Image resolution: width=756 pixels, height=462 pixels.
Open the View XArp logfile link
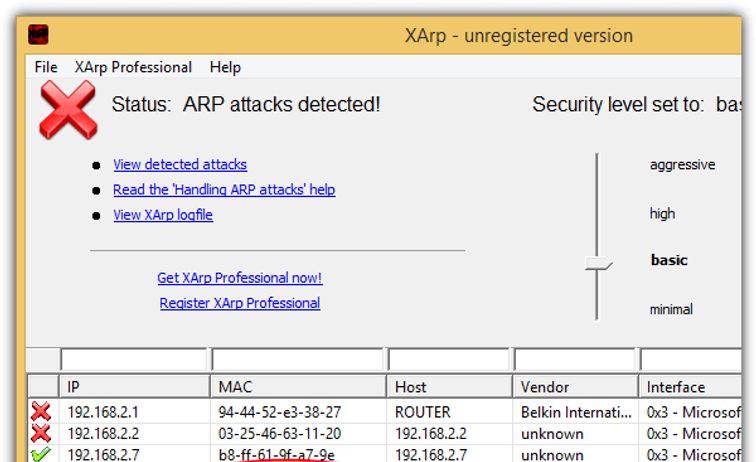[x=163, y=214]
